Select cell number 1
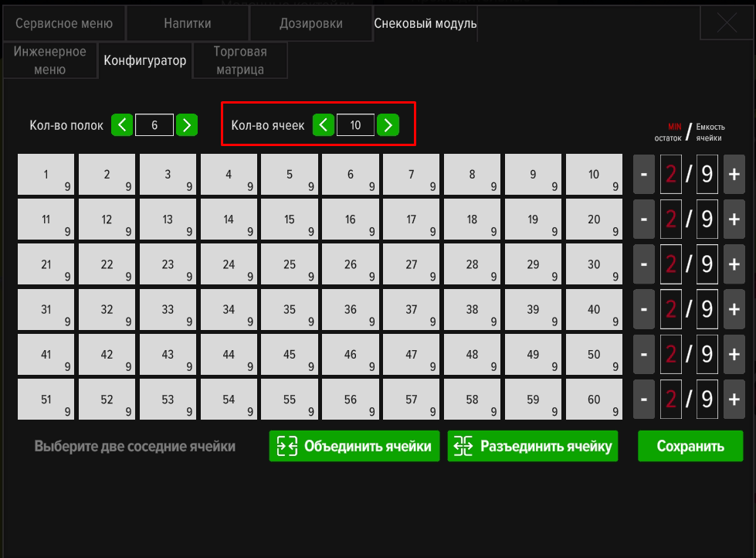The width and height of the screenshot is (756, 558). [x=46, y=175]
